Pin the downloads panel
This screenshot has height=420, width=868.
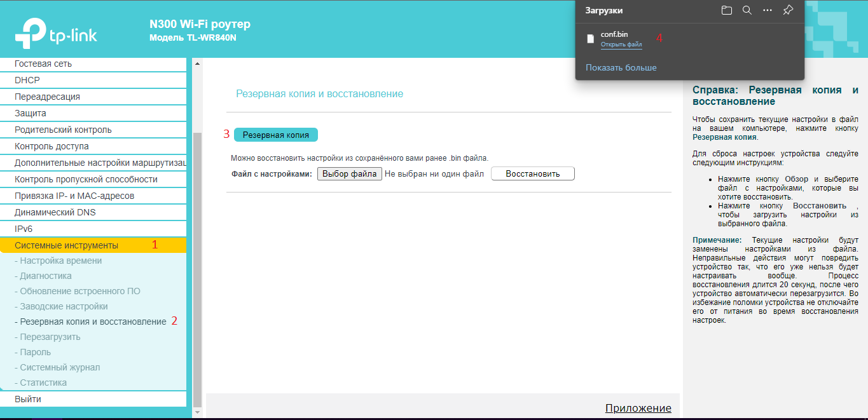click(x=788, y=10)
